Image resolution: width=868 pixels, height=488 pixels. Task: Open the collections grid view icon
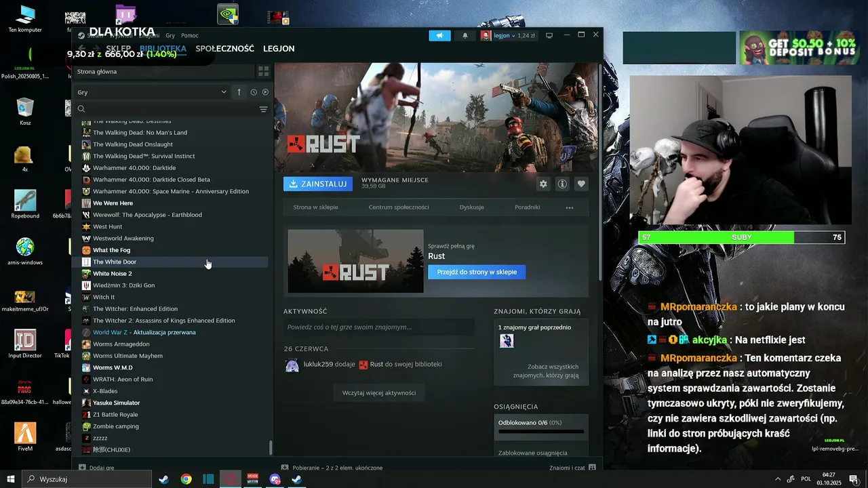(263, 71)
